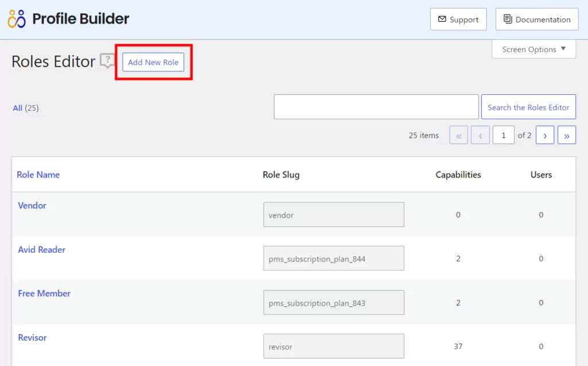Open the Vendor role
588x366 pixels.
[32, 206]
